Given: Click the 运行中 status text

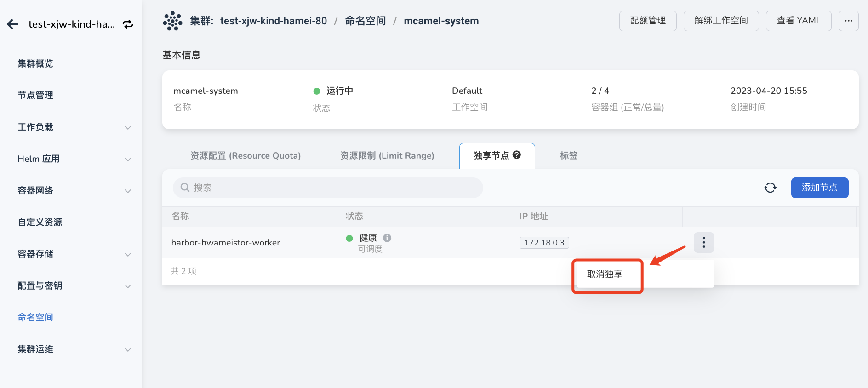Looking at the screenshot, I should (x=340, y=91).
